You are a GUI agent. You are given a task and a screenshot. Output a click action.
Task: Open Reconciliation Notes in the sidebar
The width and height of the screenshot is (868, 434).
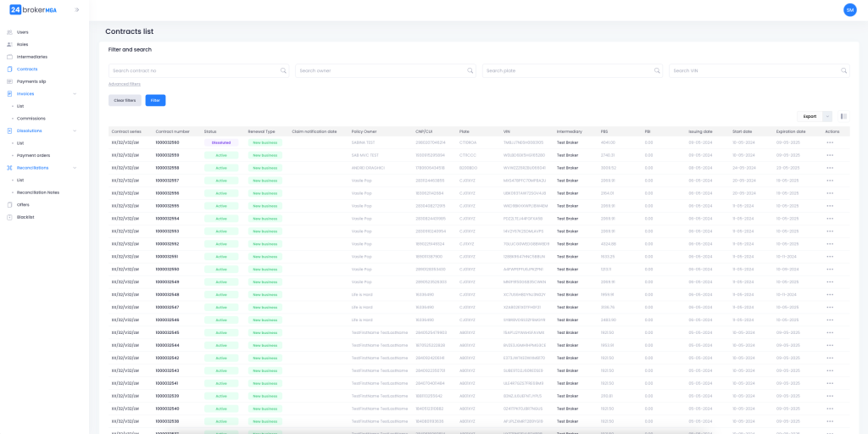click(x=38, y=192)
